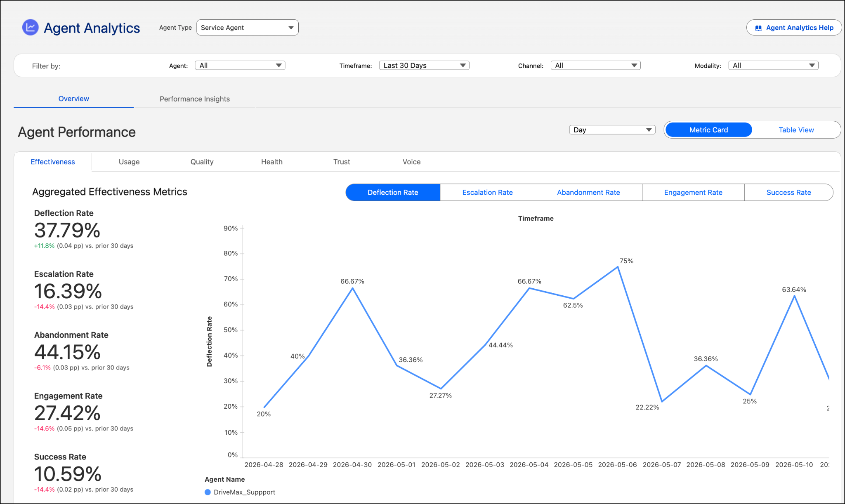
Task: Click the 16.39% Escalation Rate value
Action: pos(68,291)
